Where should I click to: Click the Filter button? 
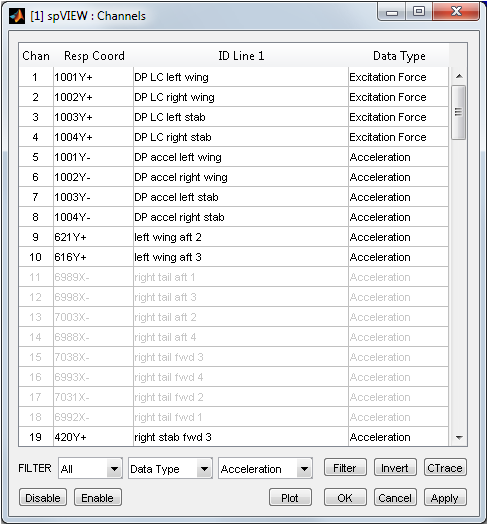345,467
